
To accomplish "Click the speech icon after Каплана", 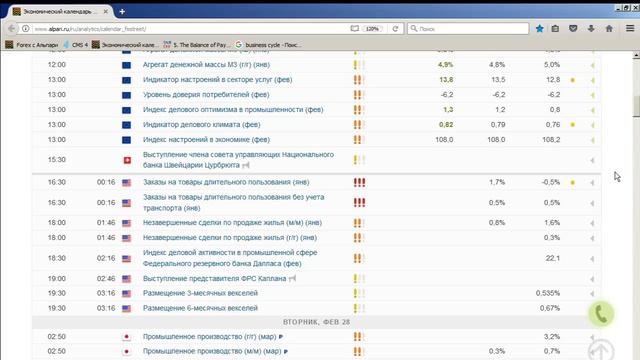I will tap(292, 279).
